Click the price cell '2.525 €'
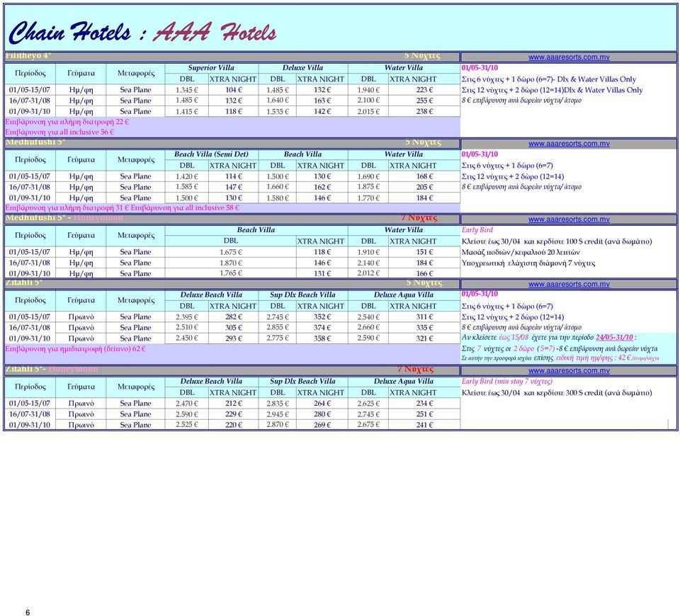 (187, 425)
